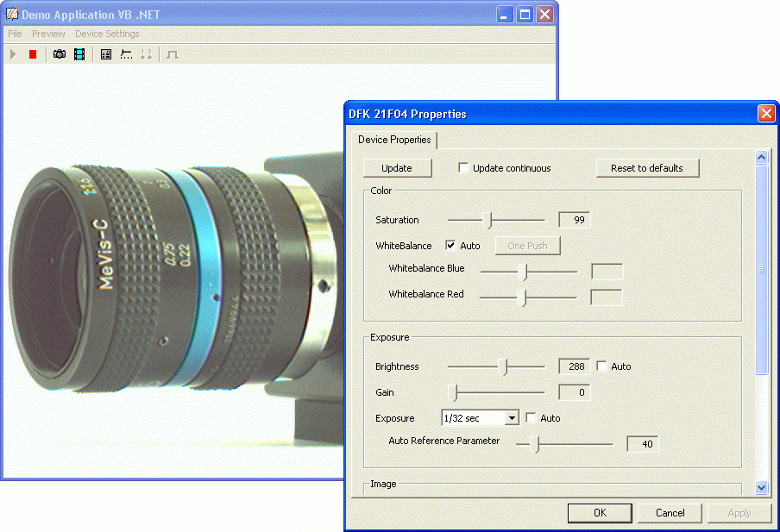
Task: Enable the Exposure Auto checkbox
Action: pos(531,418)
